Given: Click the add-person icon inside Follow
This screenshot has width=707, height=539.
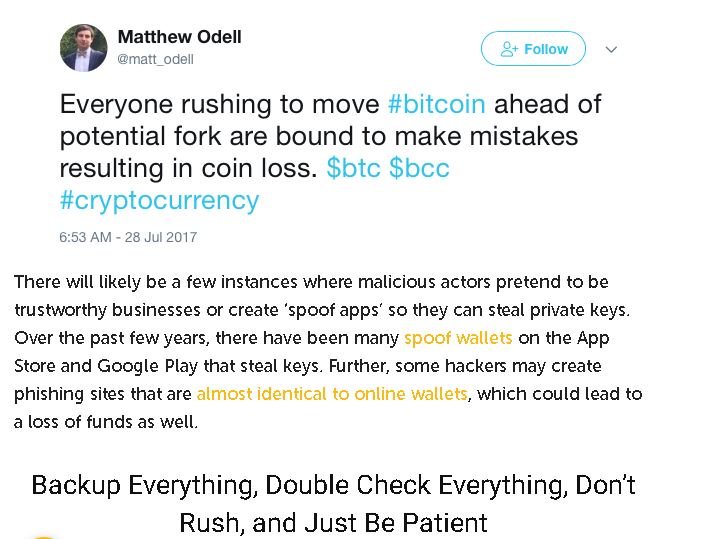Looking at the screenshot, I should (509, 49).
